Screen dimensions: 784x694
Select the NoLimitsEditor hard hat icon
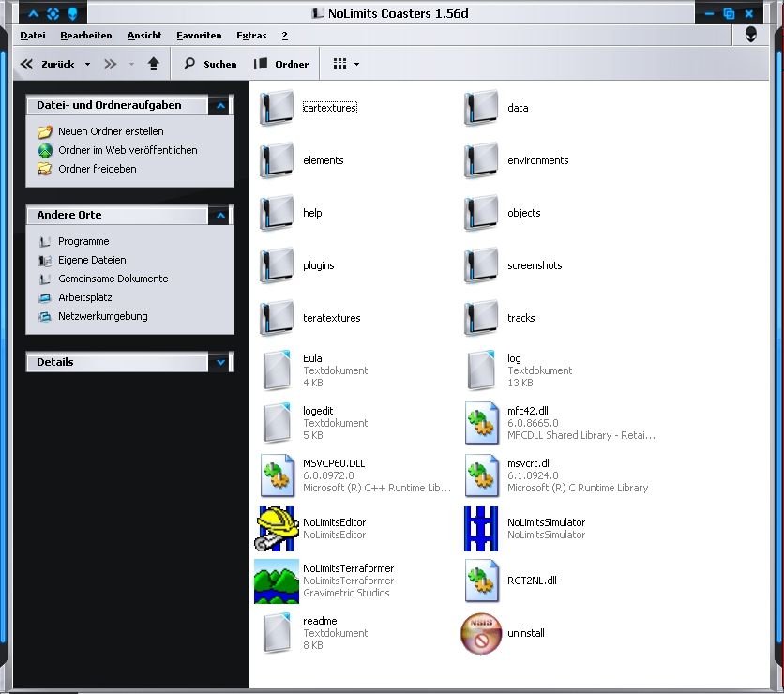tap(277, 529)
